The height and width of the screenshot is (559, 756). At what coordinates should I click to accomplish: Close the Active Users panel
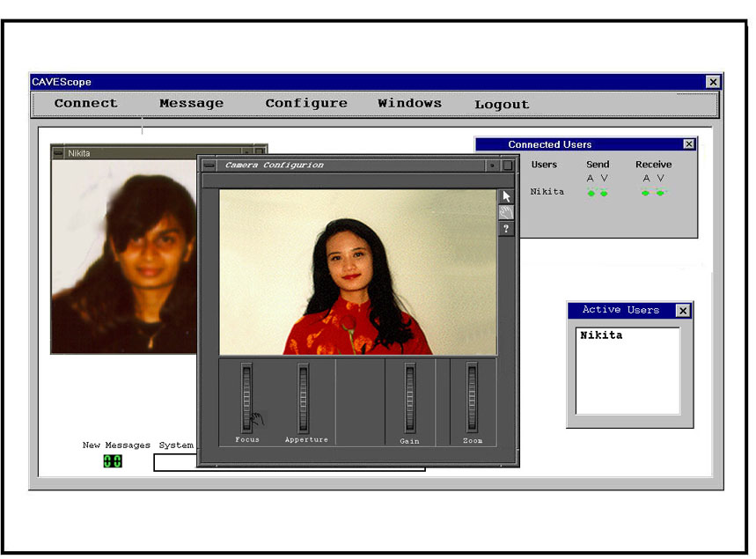683,311
